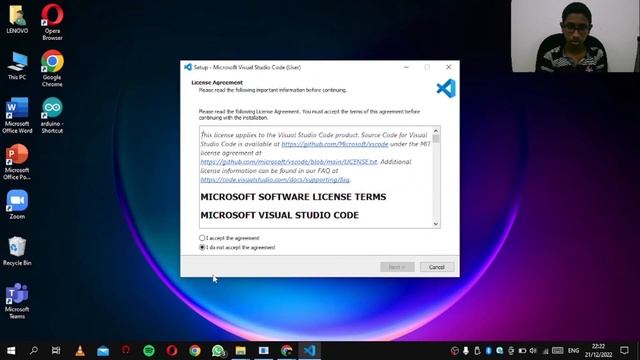Viewport: 640px width, 360px height.
Task: Open Task View from taskbar
Action: [56, 351]
